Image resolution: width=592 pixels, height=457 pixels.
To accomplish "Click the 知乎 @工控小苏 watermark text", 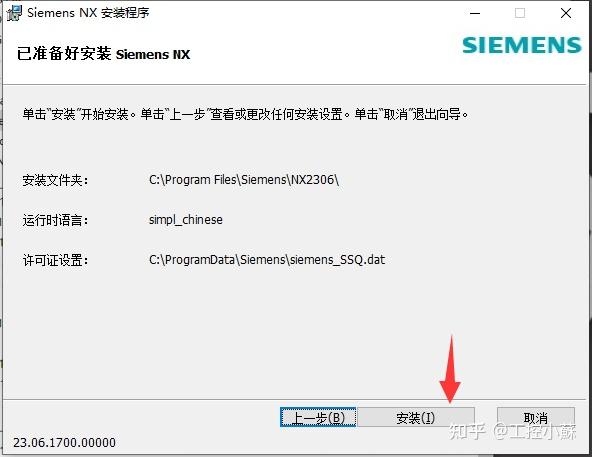I will [x=512, y=432].
